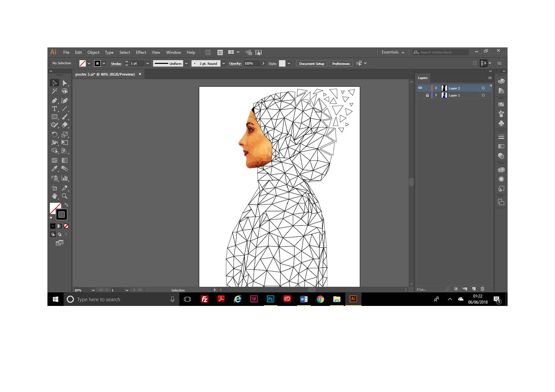Click the Style swatch in control bar
The height and width of the screenshot is (392, 555).
pyautogui.click(x=282, y=64)
